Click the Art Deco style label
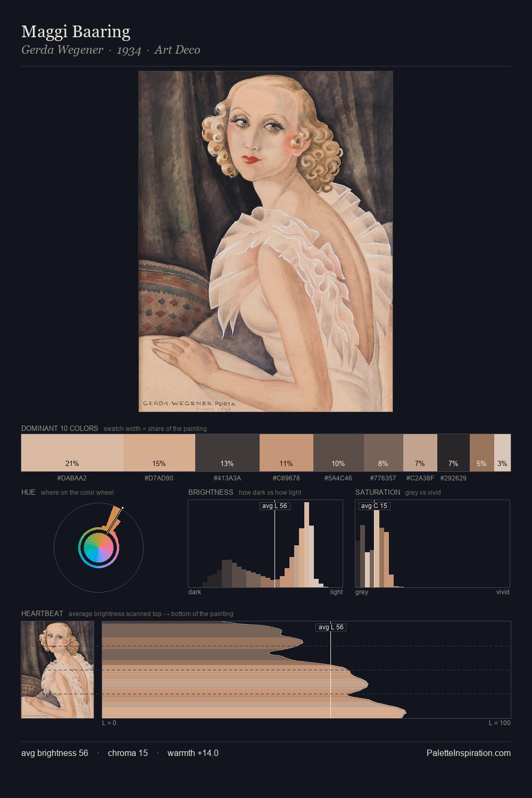The image size is (532, 798). pos(177,50)
